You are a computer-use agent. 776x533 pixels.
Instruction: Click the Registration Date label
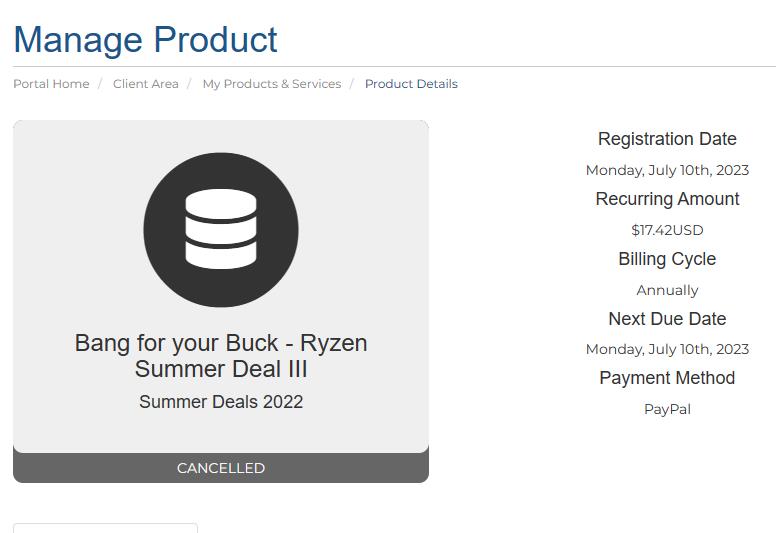(x=667, y=139)
